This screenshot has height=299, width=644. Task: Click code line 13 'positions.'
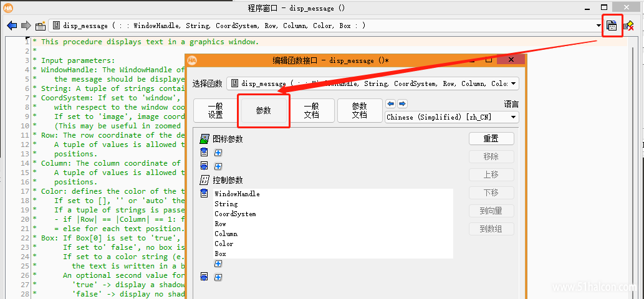click(x=76, y=154)
